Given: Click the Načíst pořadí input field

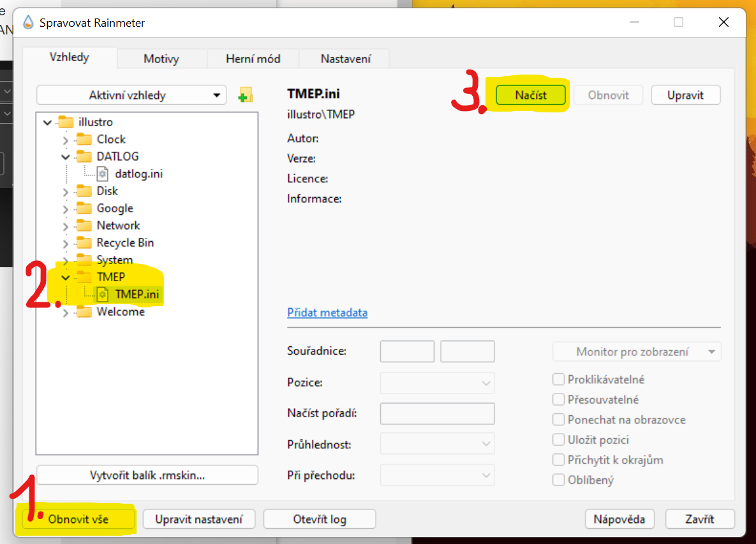Looking at the screenshot, I should point(437,413).
